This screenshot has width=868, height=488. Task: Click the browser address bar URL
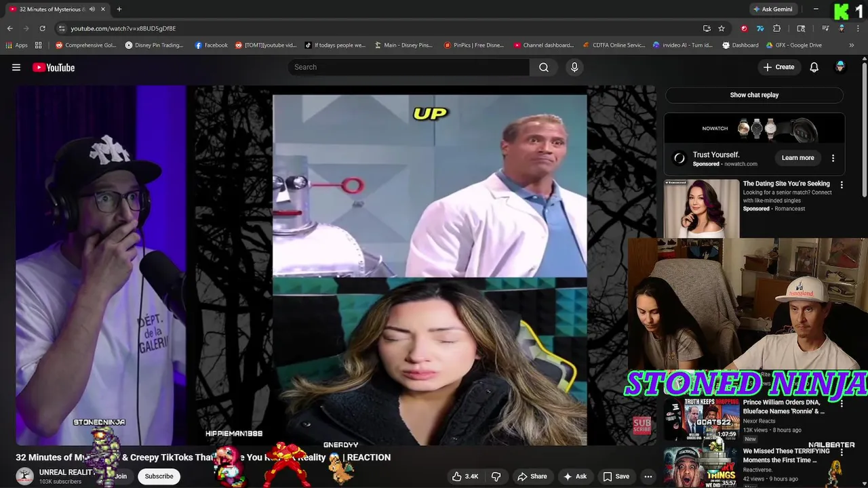pyautogui.click(x=123, y=28)
